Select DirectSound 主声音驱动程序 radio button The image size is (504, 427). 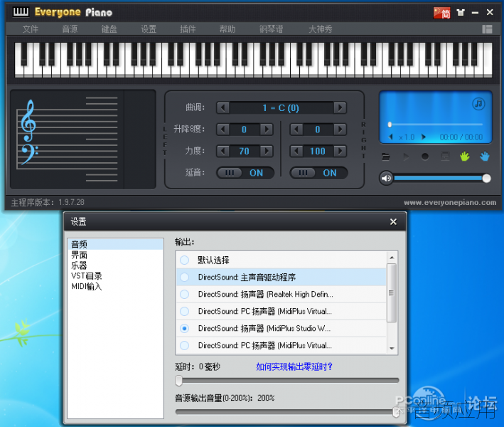click(x=185, y=277)
